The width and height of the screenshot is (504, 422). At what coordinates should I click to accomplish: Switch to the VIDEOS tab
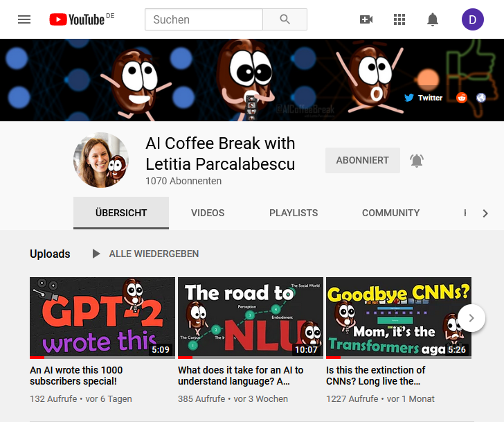[208, 213]
